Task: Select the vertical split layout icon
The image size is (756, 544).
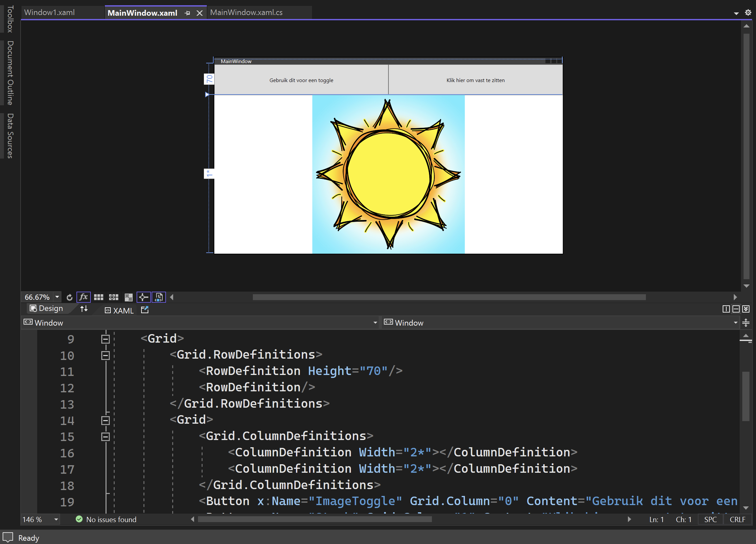Action: pyautogui.click(x=726, y=309)
